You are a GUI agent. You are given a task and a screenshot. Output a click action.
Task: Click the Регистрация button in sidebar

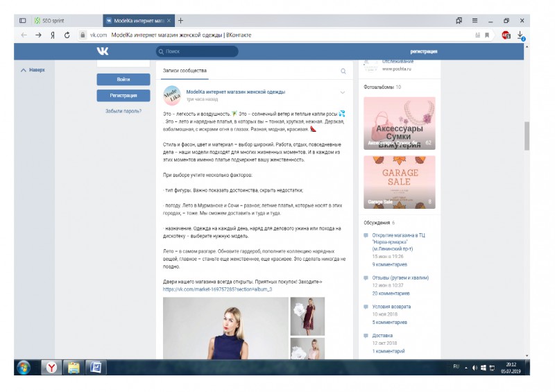point(123,96)
